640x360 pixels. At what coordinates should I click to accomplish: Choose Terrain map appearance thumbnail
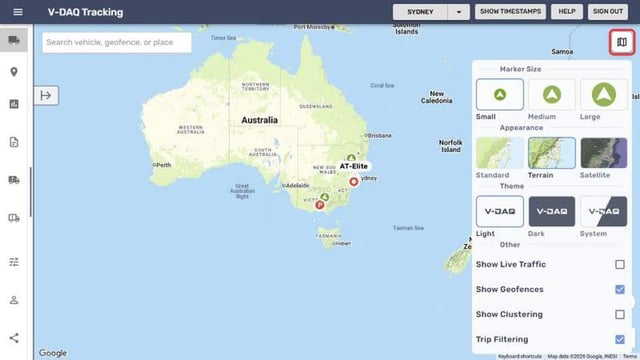(x=551, y=153)
